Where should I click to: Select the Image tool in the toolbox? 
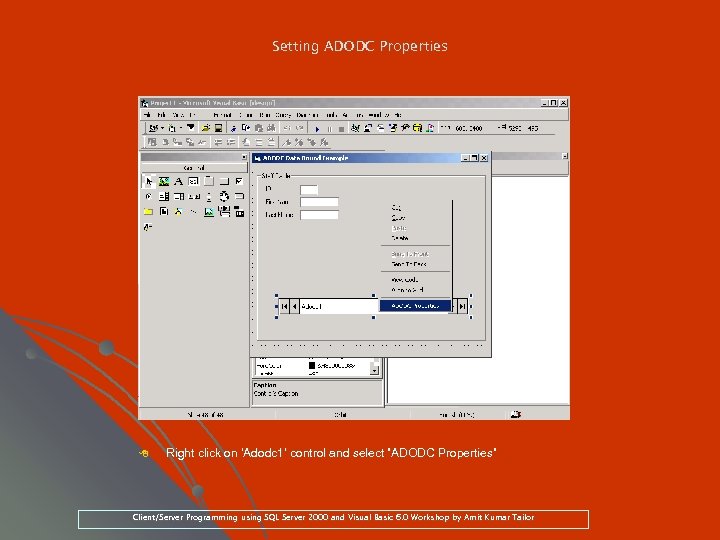point(209,212)
